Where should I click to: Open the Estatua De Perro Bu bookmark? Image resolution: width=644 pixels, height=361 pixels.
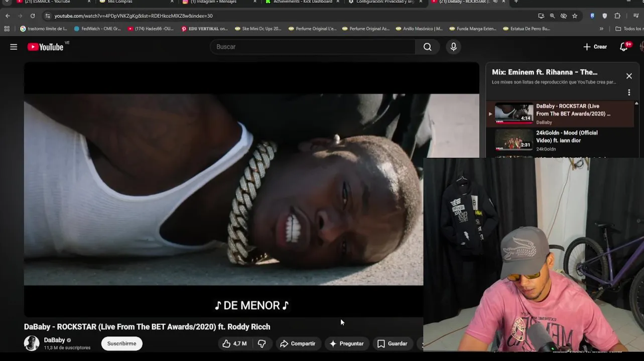[527, 29]
